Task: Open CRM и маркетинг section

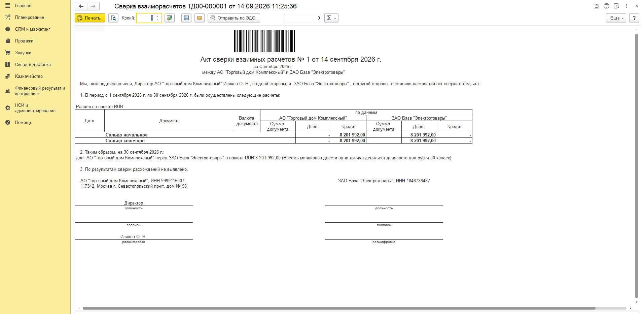Action: tap(32, 29)
